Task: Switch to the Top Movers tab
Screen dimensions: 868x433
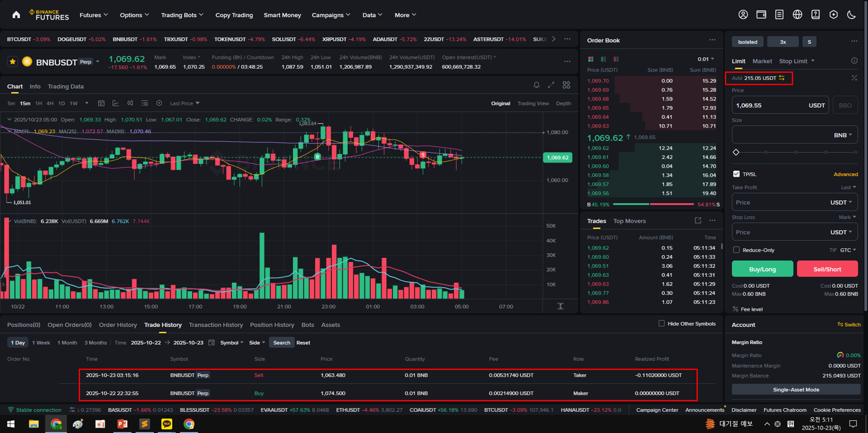Action: 630,221
